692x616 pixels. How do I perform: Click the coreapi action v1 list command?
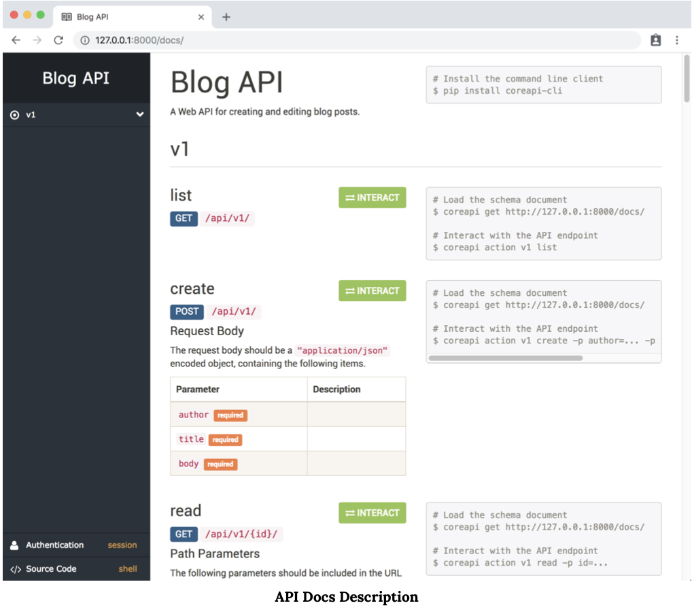[x=495, y=247]
